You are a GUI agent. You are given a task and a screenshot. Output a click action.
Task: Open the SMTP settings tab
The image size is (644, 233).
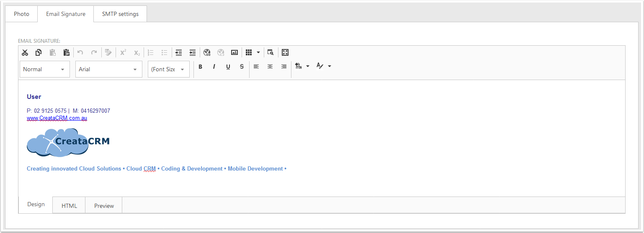click(x=120, y=14)
